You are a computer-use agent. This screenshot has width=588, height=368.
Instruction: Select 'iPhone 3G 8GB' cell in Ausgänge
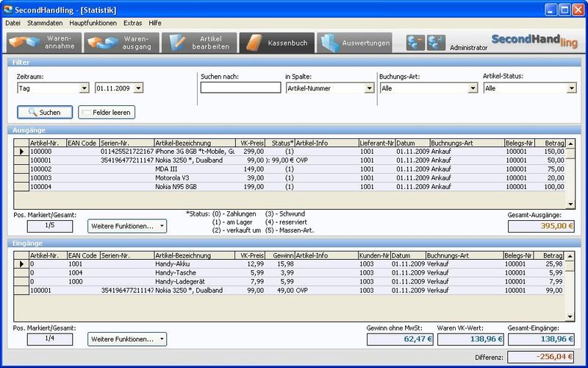click(x=195, y=152)
